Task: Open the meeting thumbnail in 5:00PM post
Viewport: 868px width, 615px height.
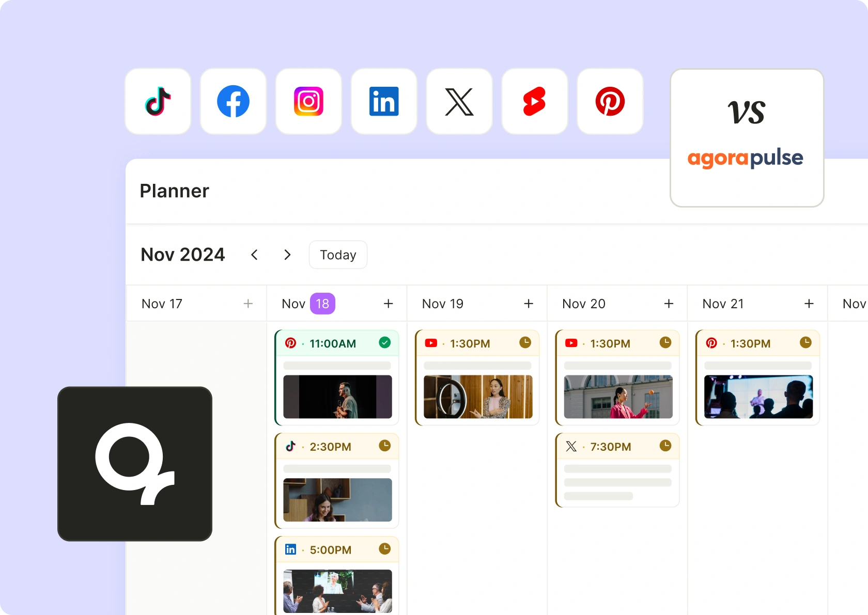Action: tap(337, 591)
